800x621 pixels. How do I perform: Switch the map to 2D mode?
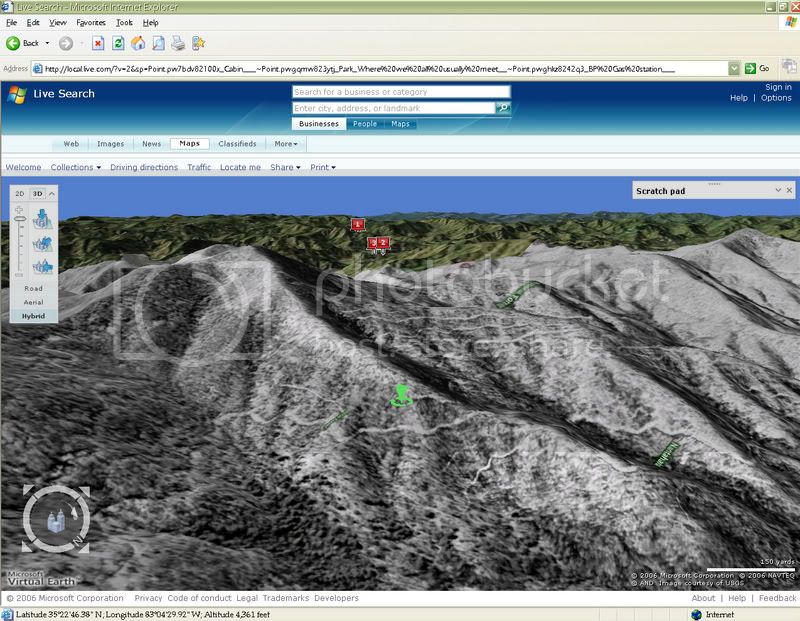[20, 194]
